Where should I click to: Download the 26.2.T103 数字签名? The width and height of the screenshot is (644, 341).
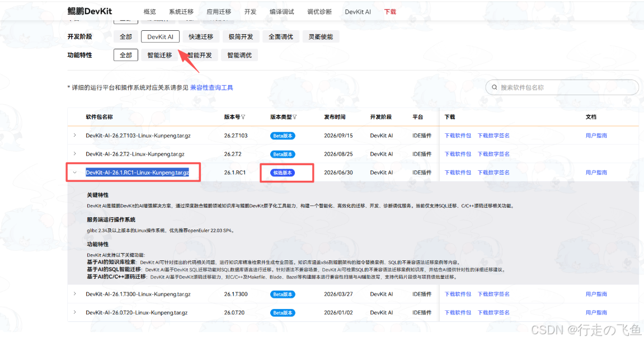[493, 136]
